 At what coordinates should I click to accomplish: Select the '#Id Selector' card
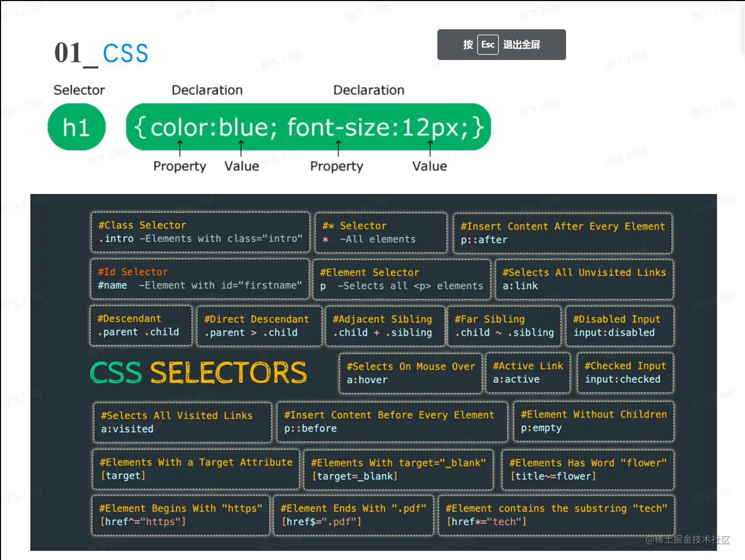point(200,279)
